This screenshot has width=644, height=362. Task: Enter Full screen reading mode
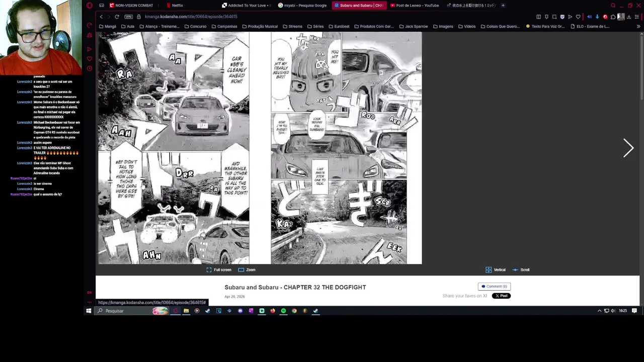tap(219, 270)
